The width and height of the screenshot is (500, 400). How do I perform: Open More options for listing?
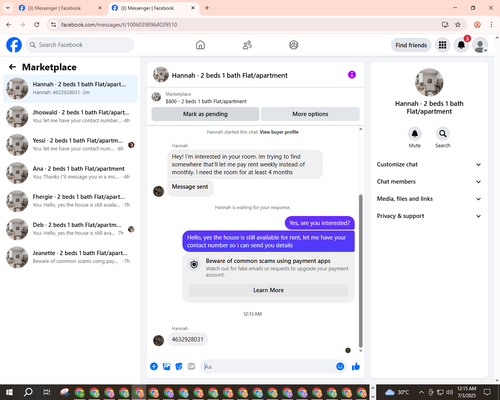(310, 114)
